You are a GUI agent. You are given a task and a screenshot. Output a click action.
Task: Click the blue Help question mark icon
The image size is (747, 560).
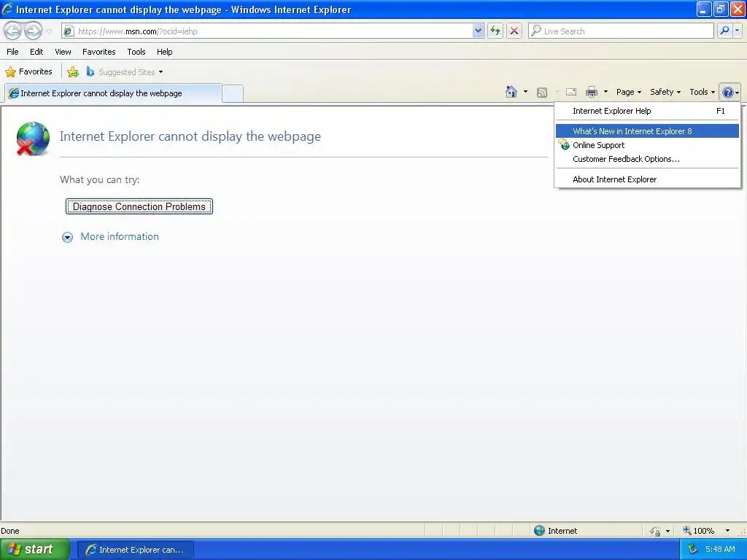729,93
